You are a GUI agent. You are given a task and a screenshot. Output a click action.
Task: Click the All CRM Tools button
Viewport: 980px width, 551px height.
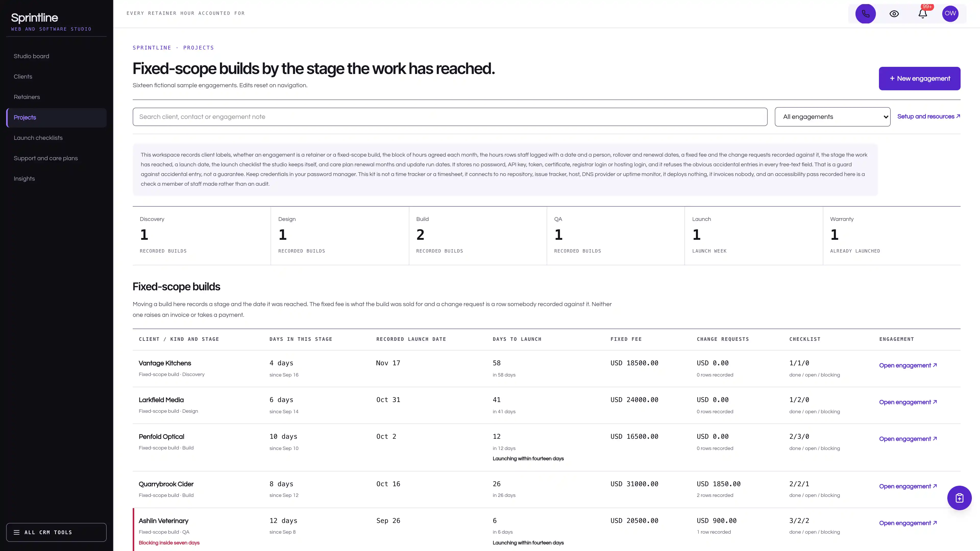pyautogui.click(x=56, y=532)
